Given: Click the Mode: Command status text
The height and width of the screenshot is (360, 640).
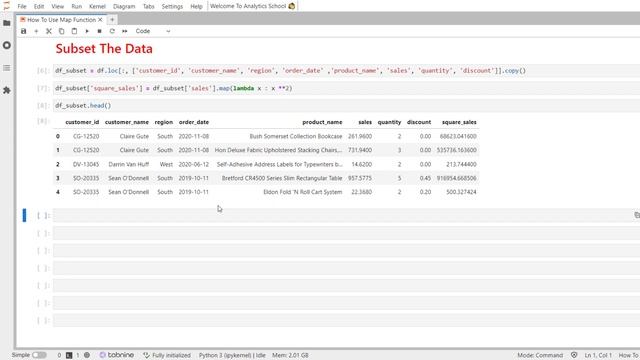Looking at the screenshot, I should (x=540, y=356).
